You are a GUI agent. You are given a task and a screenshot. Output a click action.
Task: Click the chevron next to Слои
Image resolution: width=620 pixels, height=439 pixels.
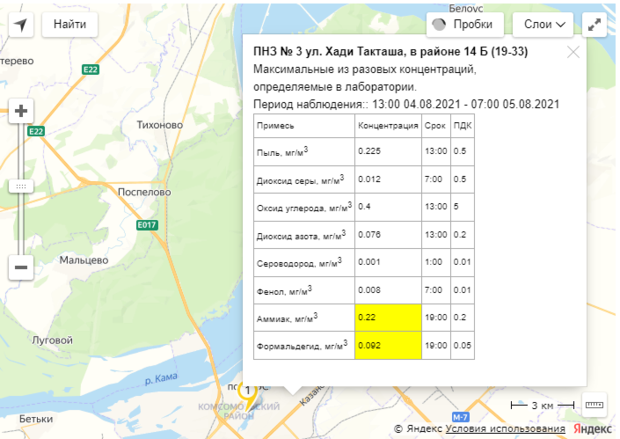point(563,24)
